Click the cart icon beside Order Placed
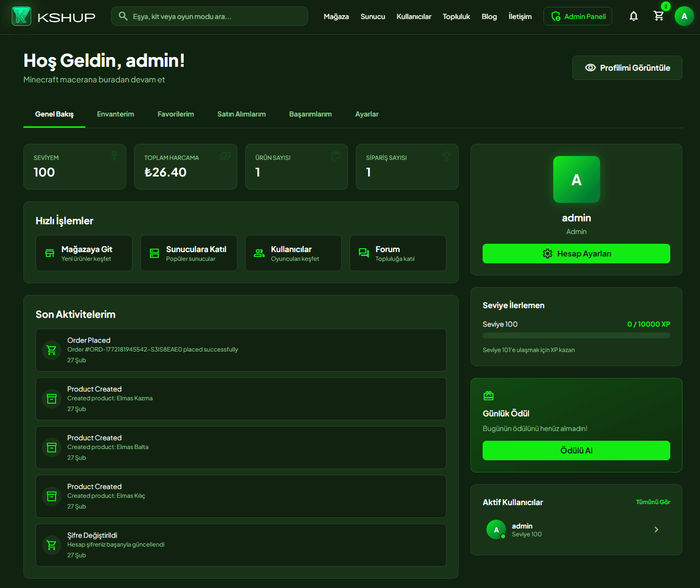Viewport: 700px width, 588px height. coord(52,350)
